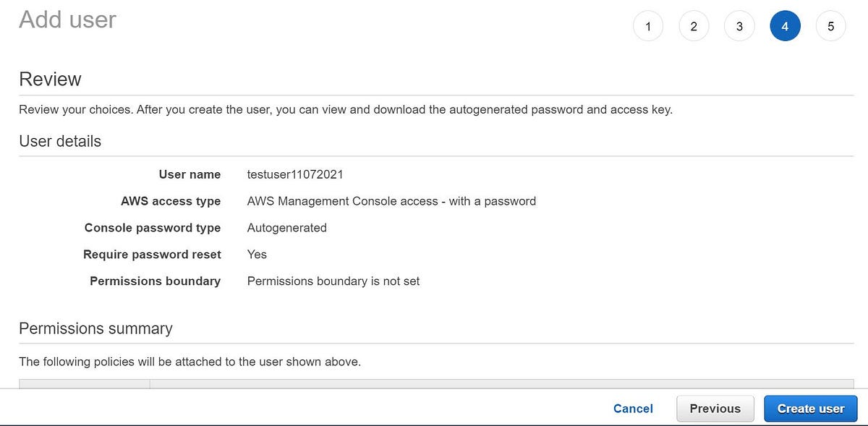Advance to step 5 circle
The height and width of the screenshot is (426, 868).
tap(830, 27)
